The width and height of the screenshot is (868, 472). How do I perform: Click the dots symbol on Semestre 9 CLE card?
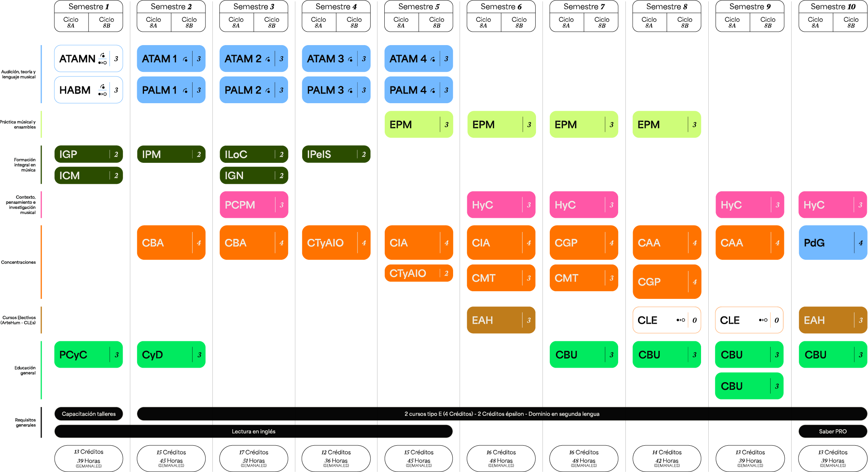click(763, 320)
